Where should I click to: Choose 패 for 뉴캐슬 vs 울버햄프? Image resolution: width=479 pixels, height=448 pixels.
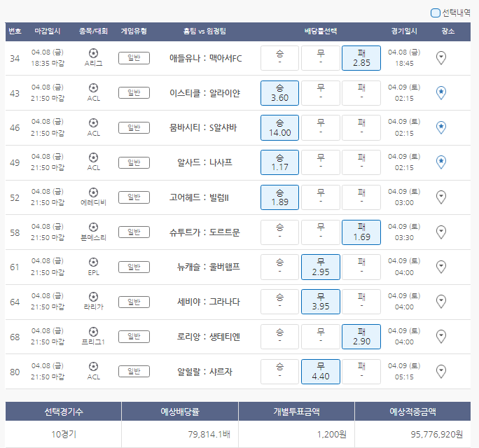click(x=361, y=267)
